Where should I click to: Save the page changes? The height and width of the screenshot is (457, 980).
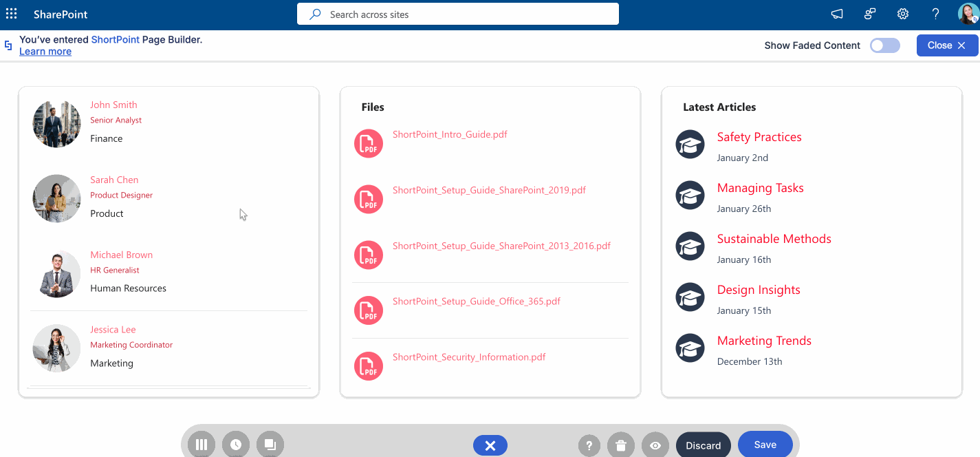[x=765, y=445]
